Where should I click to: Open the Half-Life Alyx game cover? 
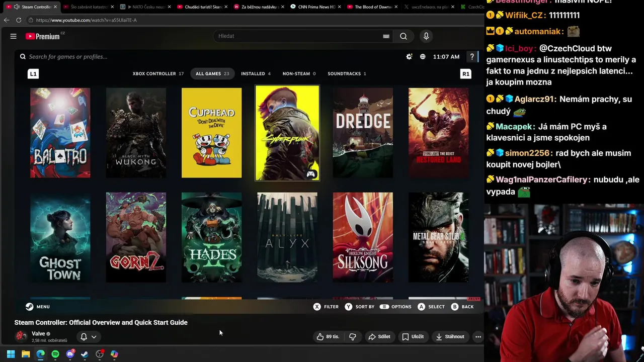(287, 237)
